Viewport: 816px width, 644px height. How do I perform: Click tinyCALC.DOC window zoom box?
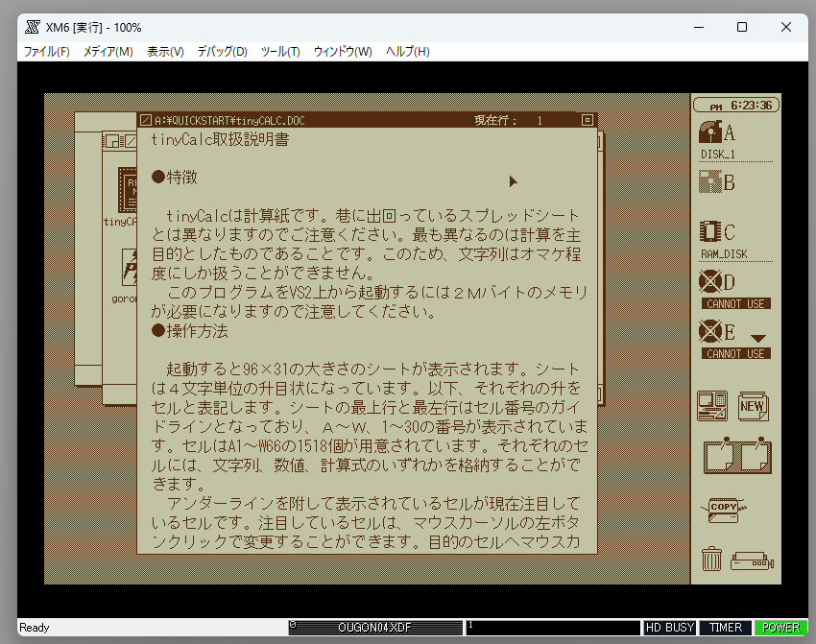pyautogui.click(x=587, y=120)
